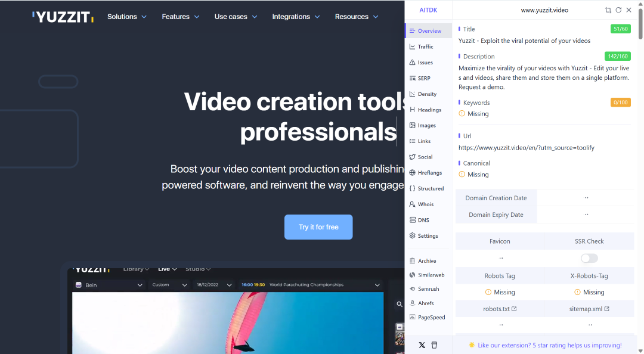The width and height of the screenshot is (644, 354).
Task: Click the paraglider video thumbnail
Action: 228,323
